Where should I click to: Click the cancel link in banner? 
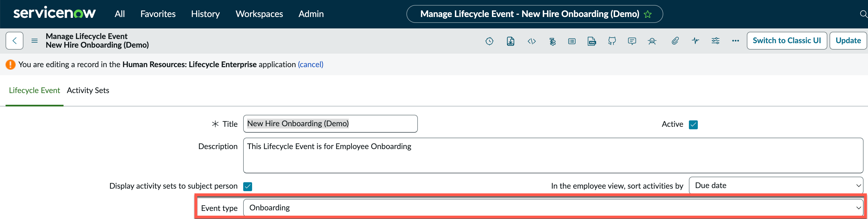point(310,64)
